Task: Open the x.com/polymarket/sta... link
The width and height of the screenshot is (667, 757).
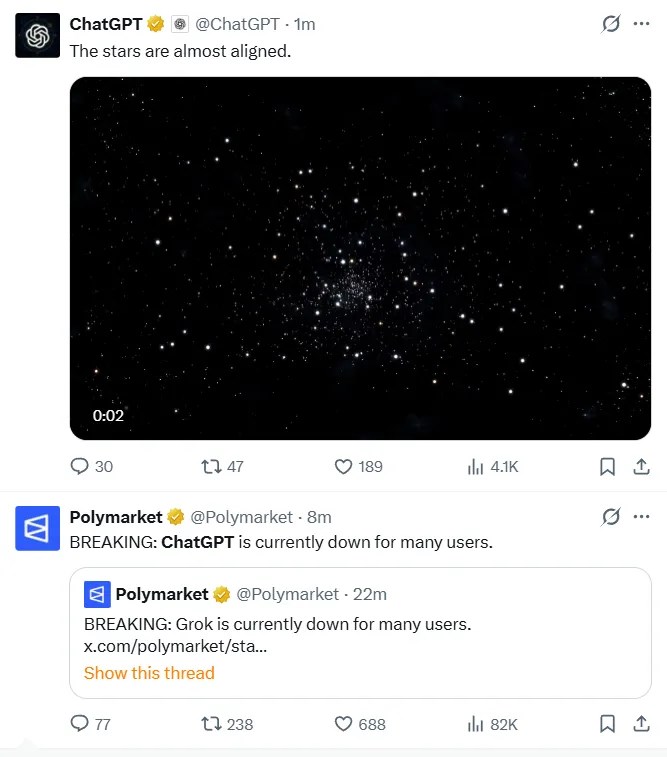Action: tap(175, 646)
